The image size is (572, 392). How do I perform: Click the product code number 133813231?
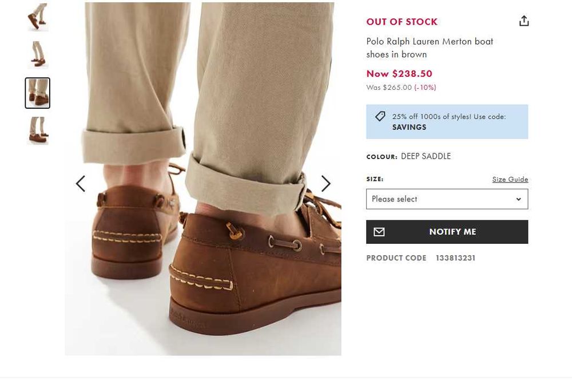click(x=455, y=258)
